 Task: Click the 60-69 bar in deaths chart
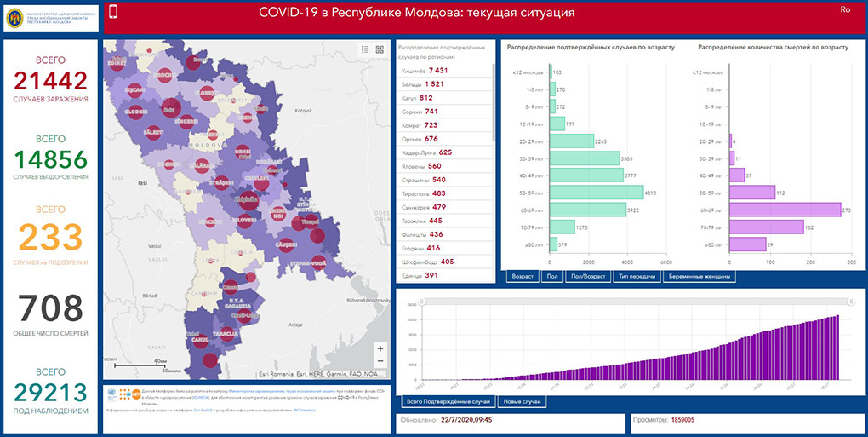pos(784,210)
